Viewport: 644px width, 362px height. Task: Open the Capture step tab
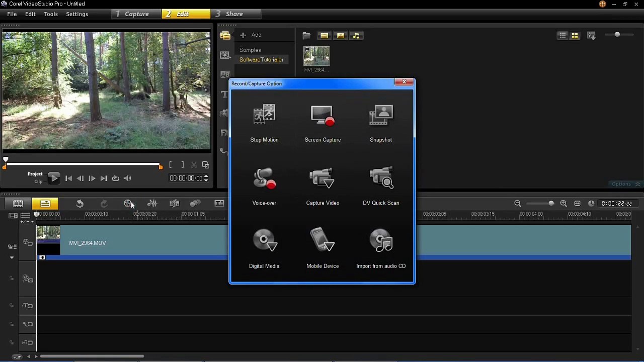click(136, 14)
